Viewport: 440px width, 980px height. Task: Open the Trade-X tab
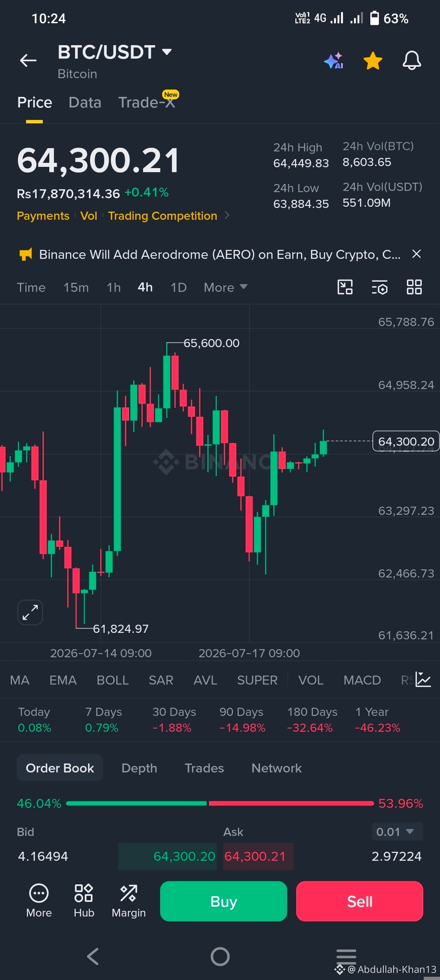147,103
